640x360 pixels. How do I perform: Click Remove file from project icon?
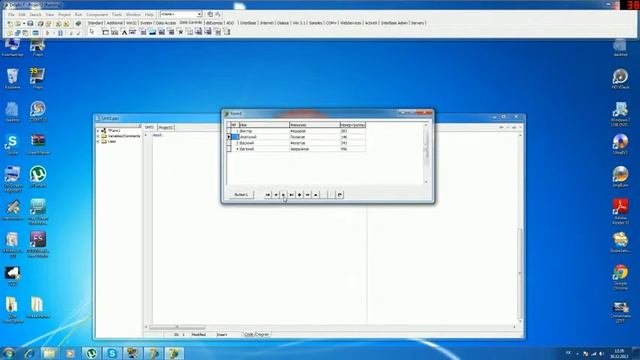pyautogui.click(x=67, y=24)
